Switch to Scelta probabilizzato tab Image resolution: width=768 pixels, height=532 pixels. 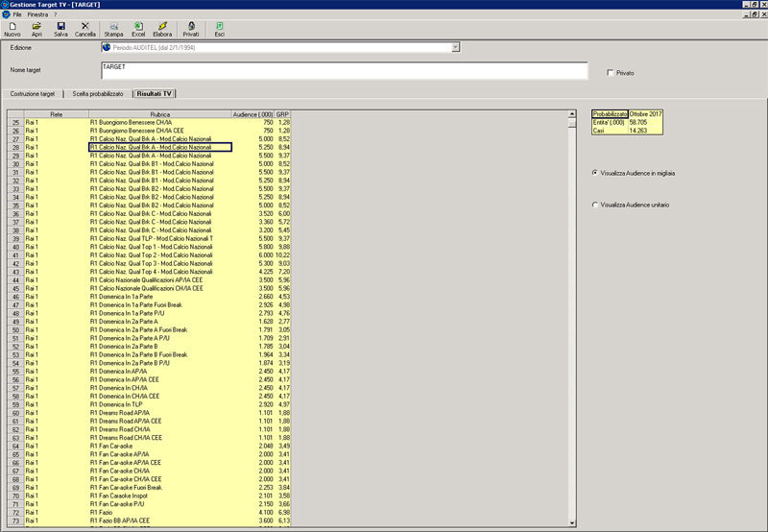click(98, 93)
